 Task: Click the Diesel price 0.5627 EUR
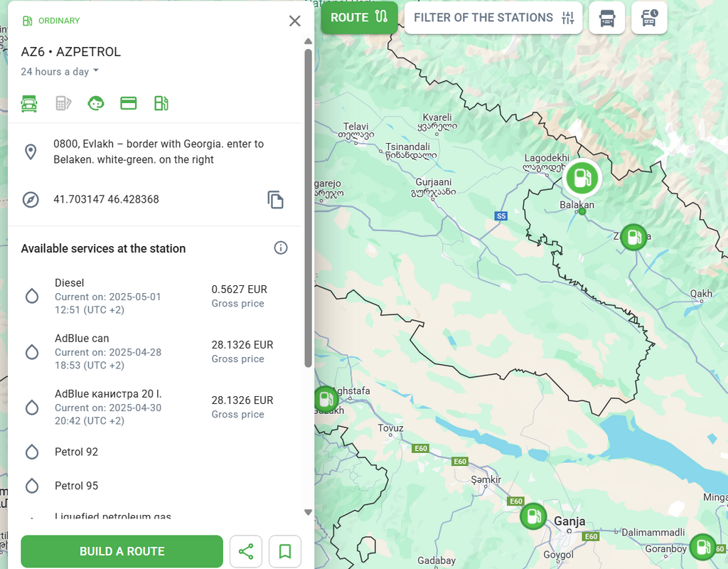240,289
